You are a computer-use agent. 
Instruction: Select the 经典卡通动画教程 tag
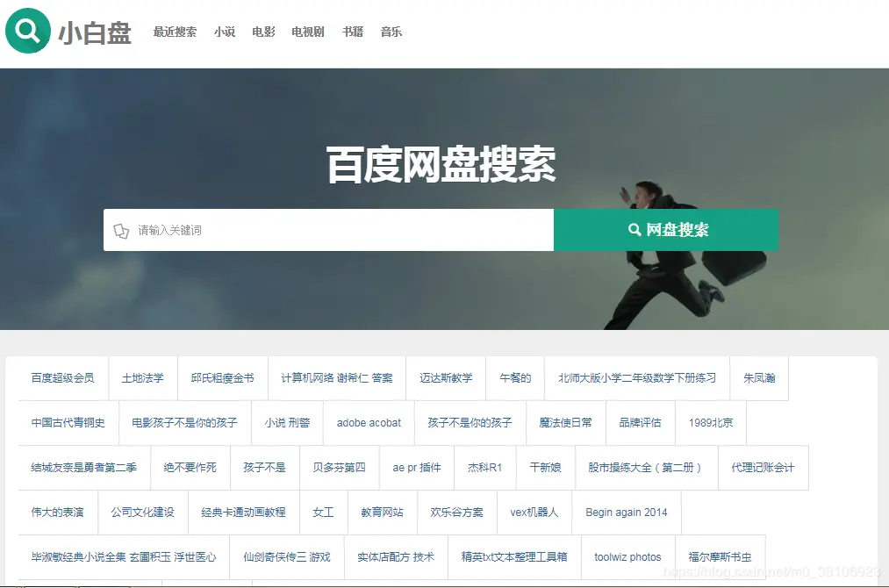244,513
